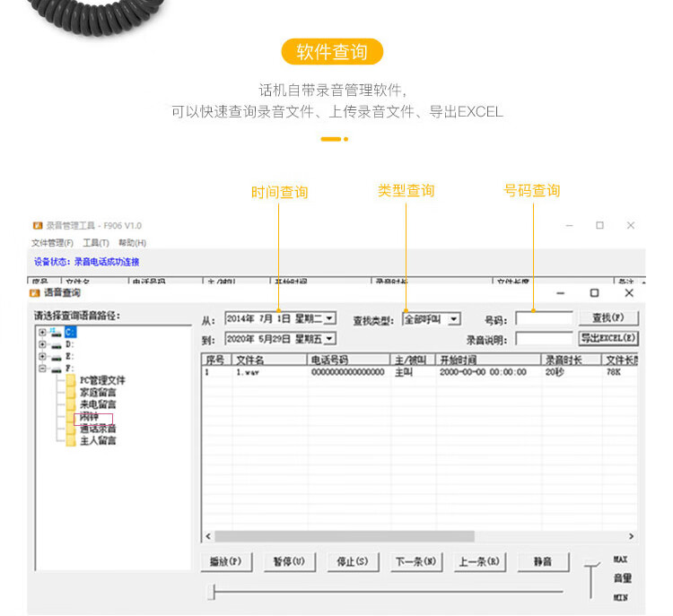The height and width of the screenshot is (616, 673).
Task: Open the 查找类型 dropdown
Action: [x=454, y=318]
